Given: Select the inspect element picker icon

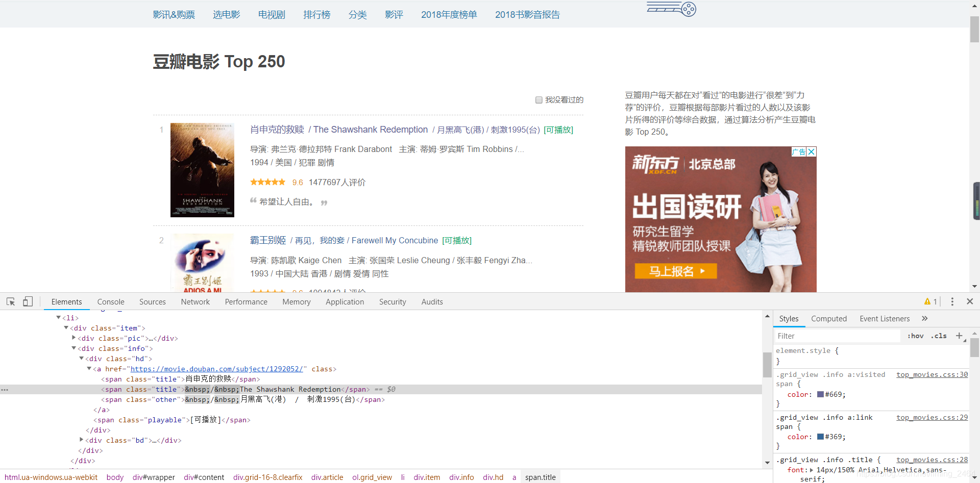Looking at the screenshot, I should [x=11, y=301].
